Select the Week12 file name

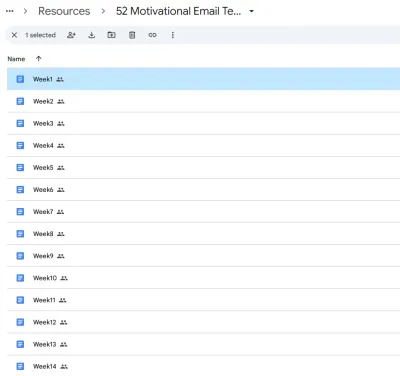click(x=45, y=322)
